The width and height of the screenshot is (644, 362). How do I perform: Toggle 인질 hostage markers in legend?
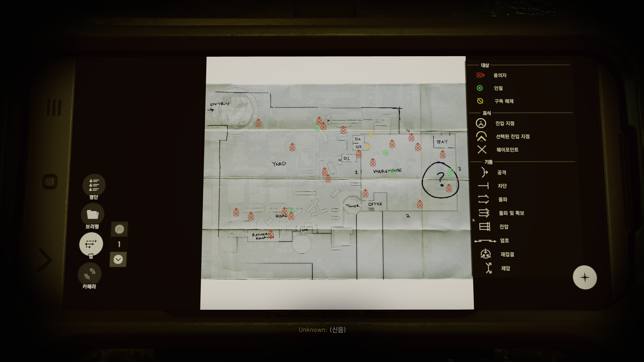click(479, 88)
